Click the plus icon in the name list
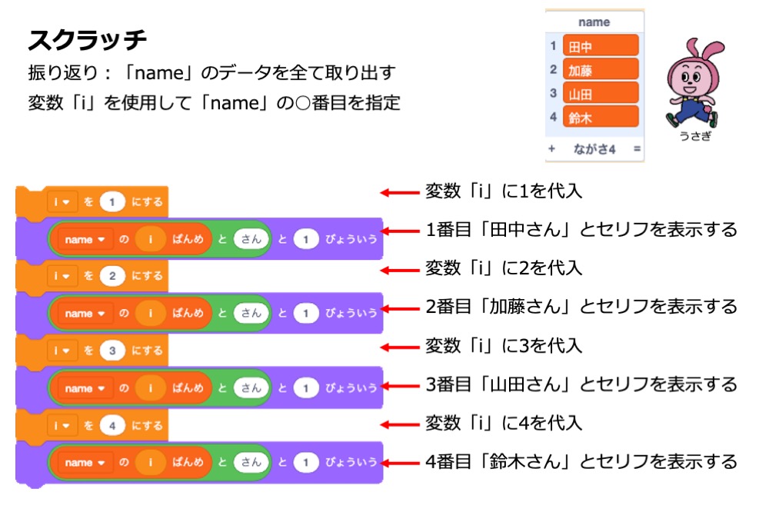Screen dimensions: 769x532 pos(551,148)
